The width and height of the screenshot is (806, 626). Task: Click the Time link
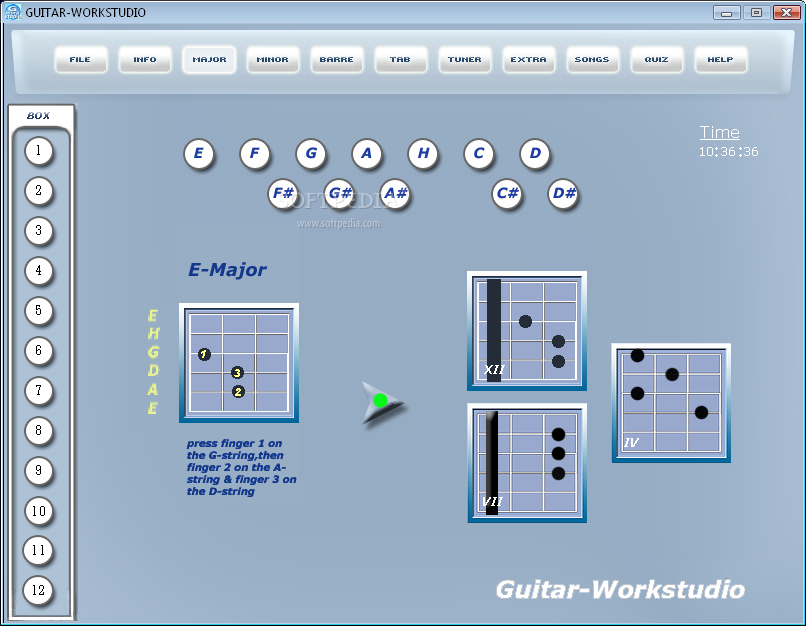[720, 133]
